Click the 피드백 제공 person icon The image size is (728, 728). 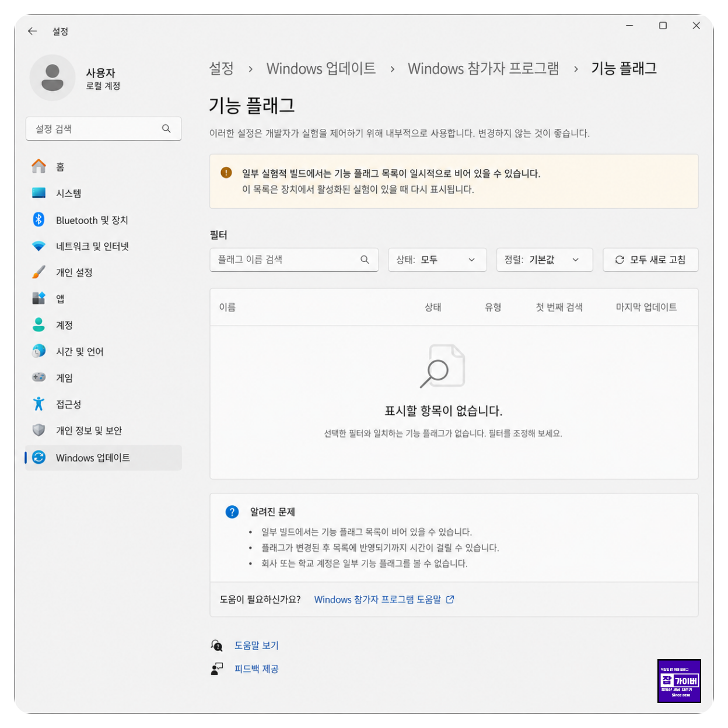click(x=217, y=668)
